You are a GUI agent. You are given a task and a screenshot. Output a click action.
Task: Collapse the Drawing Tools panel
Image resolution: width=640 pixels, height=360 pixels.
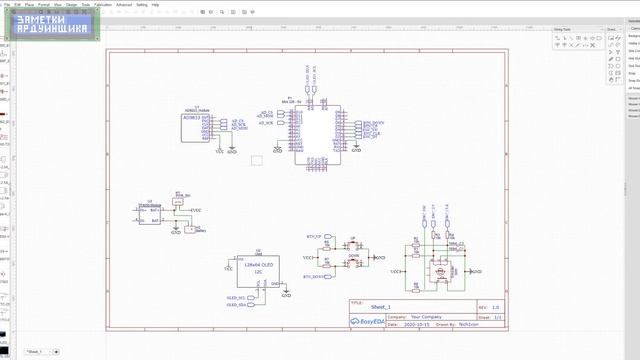(620, 29)
